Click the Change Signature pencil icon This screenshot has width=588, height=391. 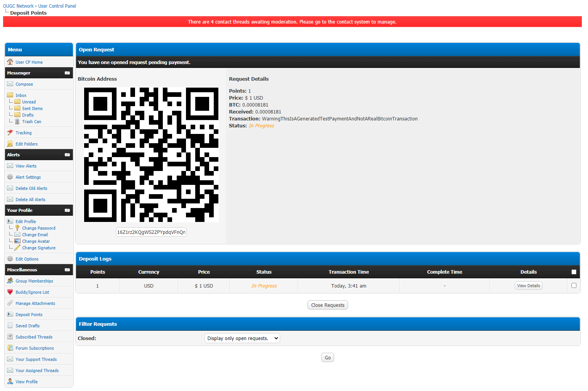pyautogui.click(x=17, y=247)
